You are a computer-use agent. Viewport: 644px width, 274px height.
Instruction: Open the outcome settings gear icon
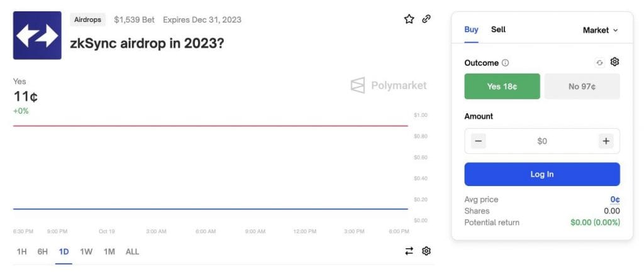tap(614, 62)
